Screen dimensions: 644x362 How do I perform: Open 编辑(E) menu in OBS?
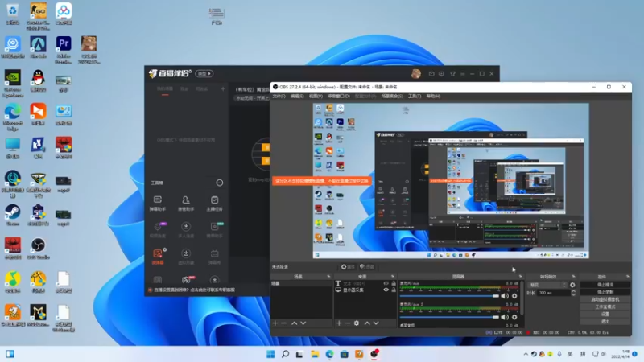point(297,96)
